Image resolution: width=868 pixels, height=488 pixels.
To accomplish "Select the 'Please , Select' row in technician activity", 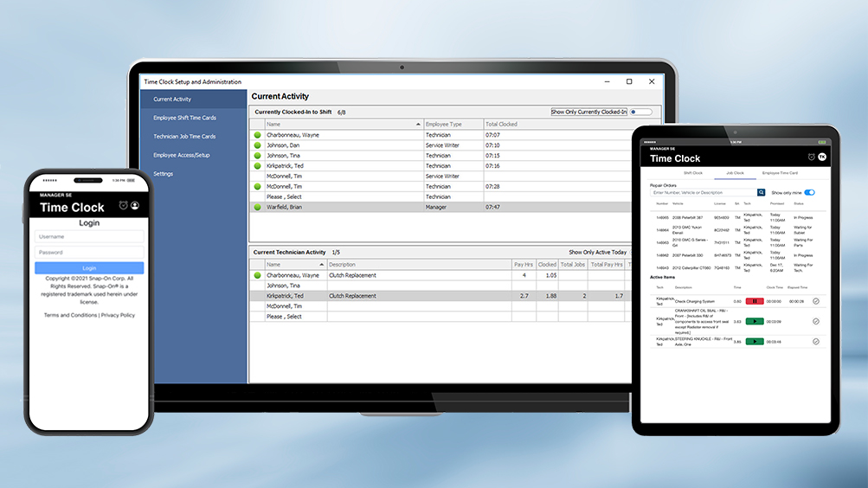I will (x=284, y=317).
